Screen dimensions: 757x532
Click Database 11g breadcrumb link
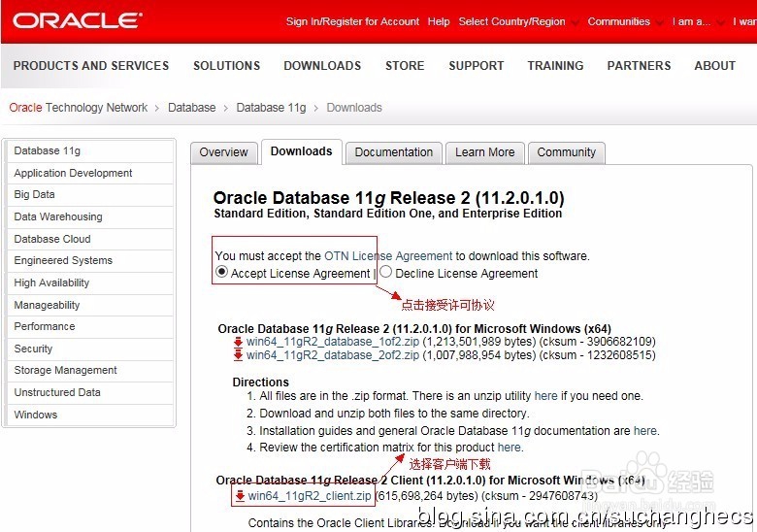271,108
